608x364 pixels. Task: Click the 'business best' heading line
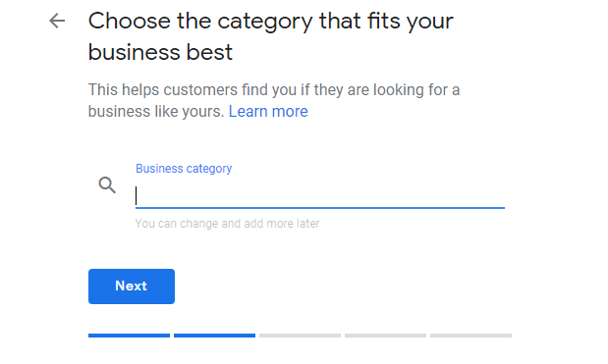coord(160,52)
